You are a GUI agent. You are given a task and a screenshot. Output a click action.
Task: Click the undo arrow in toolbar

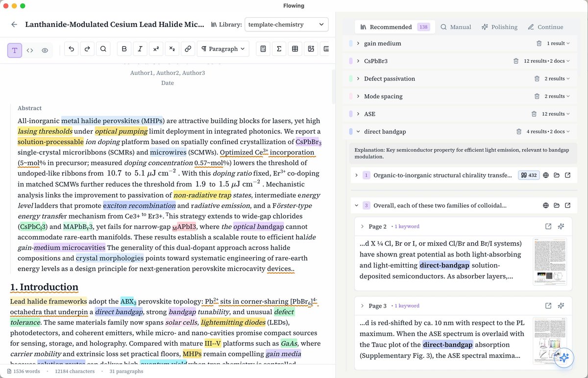point(72,49)
